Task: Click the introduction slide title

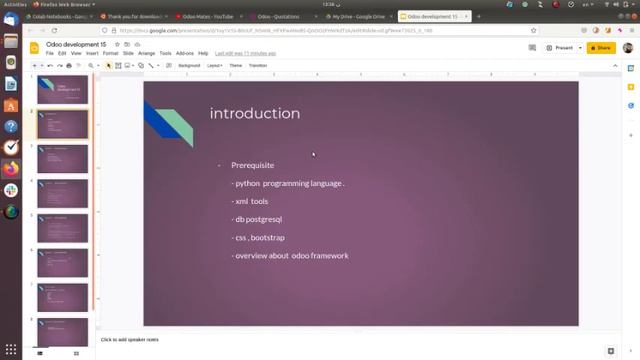Action: pyautogui.click(x=255, y=113)
